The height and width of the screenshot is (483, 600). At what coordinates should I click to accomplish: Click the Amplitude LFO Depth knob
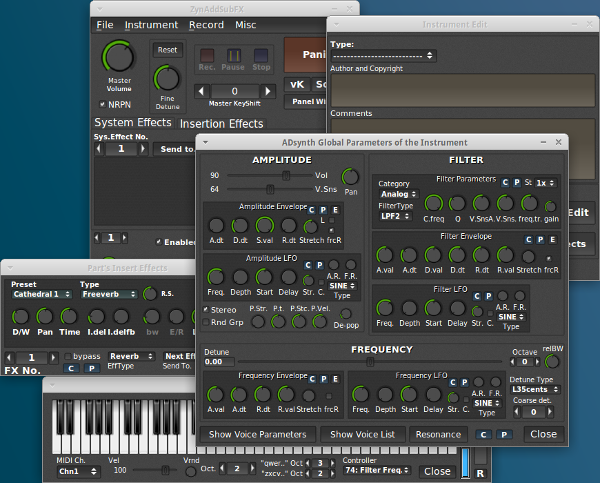240,277
